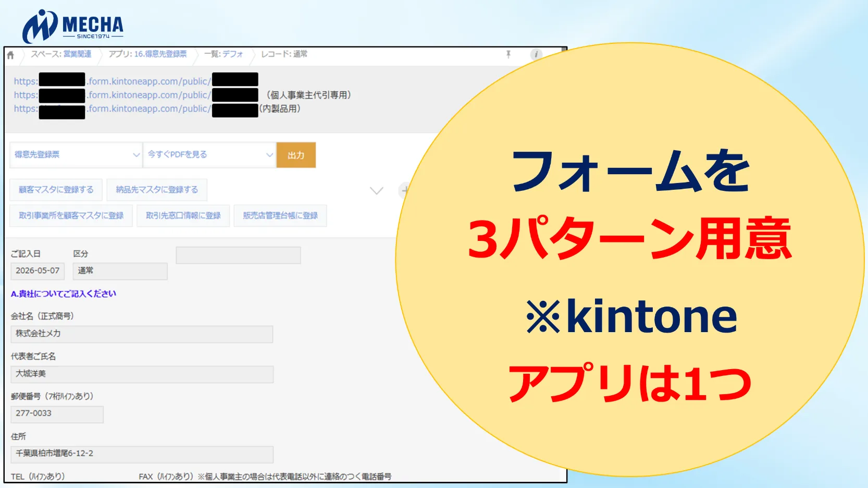Image resolution: width=868 pixels, height=488 pixels.
Task: Click 納品先マスタに登録する button
Action: 157,190
